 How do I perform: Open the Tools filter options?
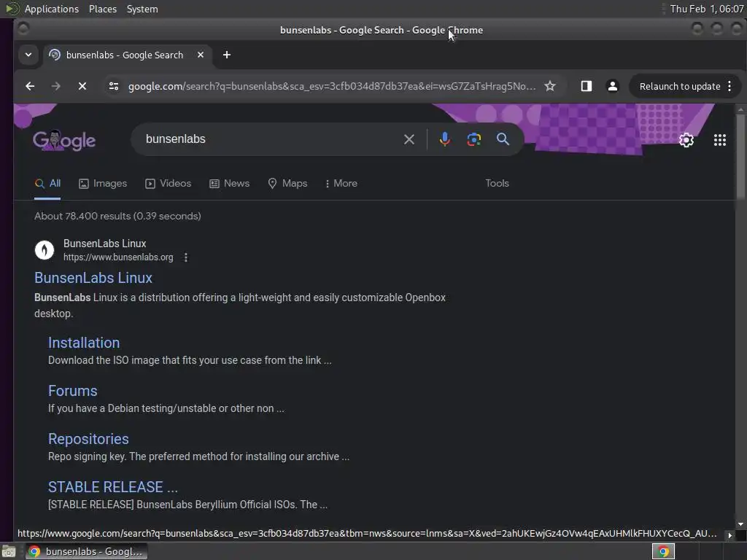tap(497, 183)
